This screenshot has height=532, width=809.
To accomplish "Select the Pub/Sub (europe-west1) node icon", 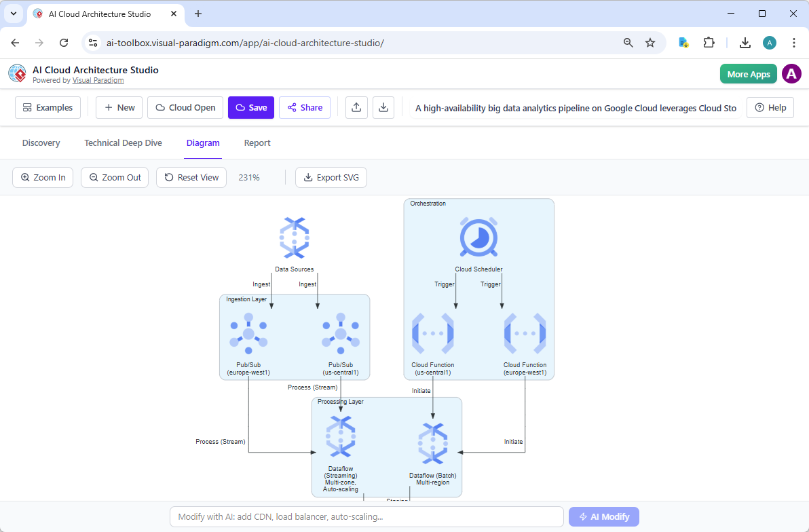I will pyautogui.click(x=248, y=332).
